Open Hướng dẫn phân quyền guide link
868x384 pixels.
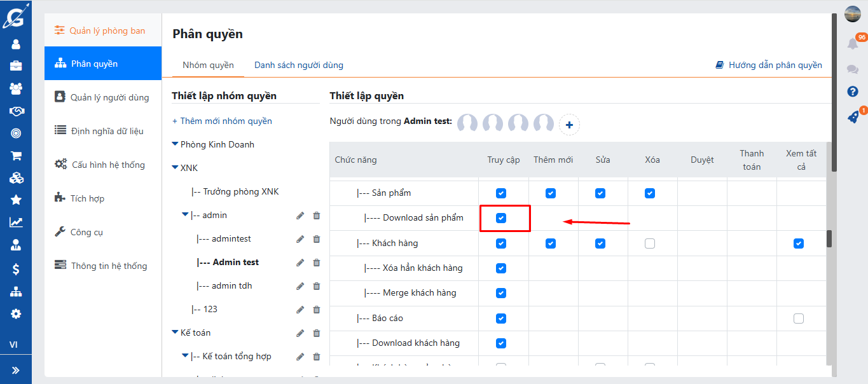pos(769,65)
